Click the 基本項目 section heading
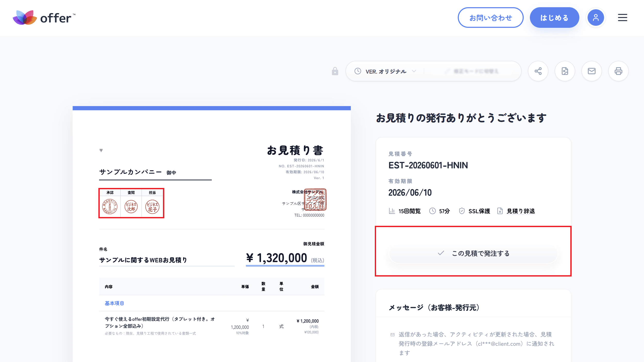This screenshot has height=362, width=644. pos(114,303)
